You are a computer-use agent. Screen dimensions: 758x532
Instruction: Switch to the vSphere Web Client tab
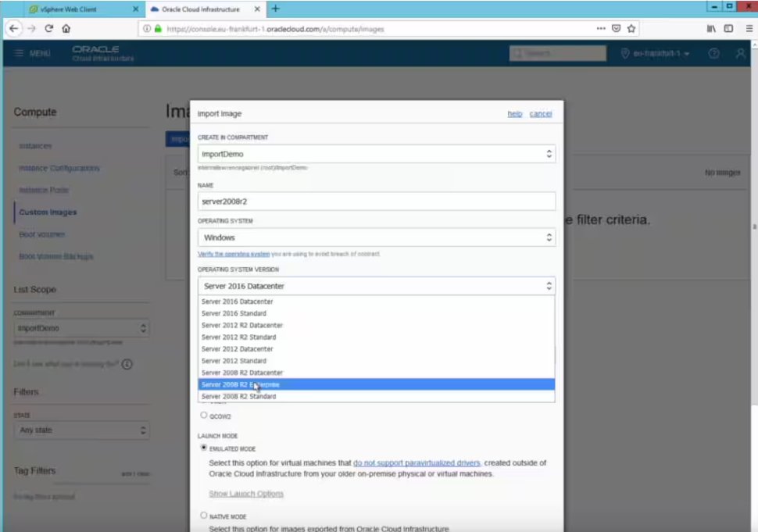coord(68,9)
